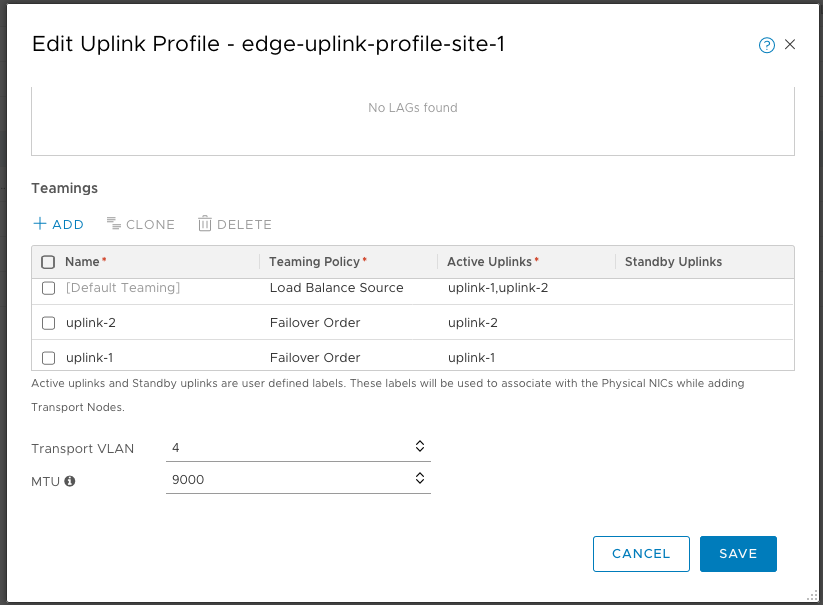Click the Add teaming plus icon
The image size is (823, 605).
pyautogui.click(x=40, y=224)
